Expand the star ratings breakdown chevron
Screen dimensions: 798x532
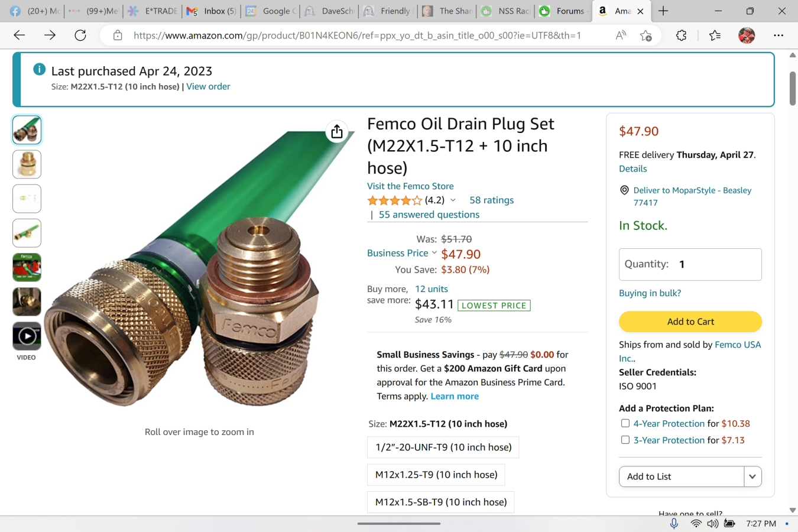(x=453, y=200)
